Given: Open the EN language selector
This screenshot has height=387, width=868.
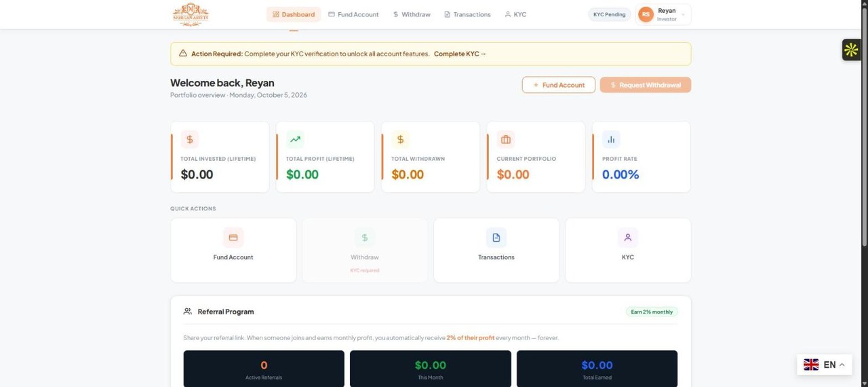Looking at the screenshot, I should 824,365.
